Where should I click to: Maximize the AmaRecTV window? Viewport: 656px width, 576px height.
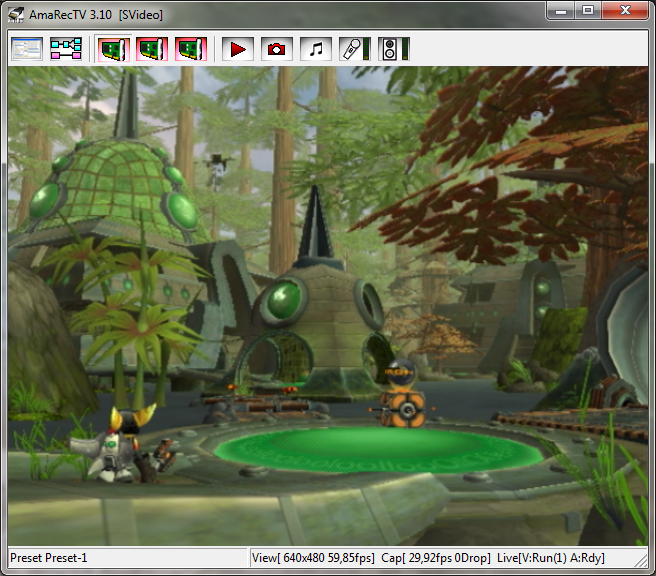(588, 11)
